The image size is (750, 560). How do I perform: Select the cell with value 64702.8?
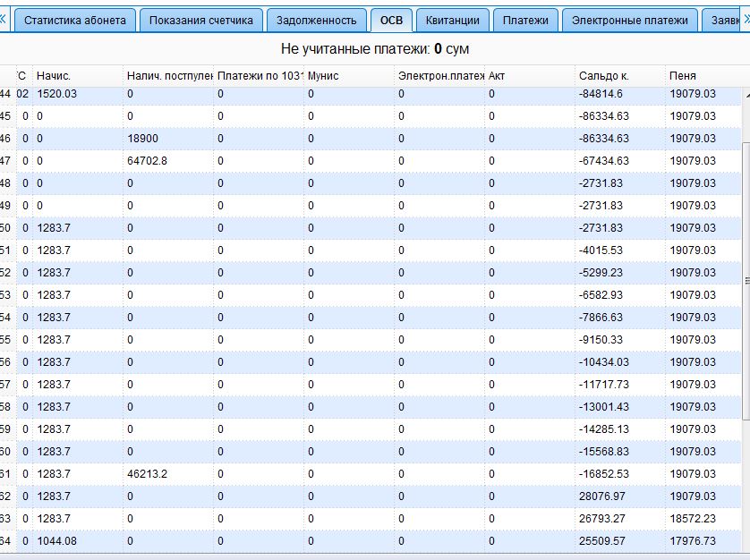[x=147, y=161]
